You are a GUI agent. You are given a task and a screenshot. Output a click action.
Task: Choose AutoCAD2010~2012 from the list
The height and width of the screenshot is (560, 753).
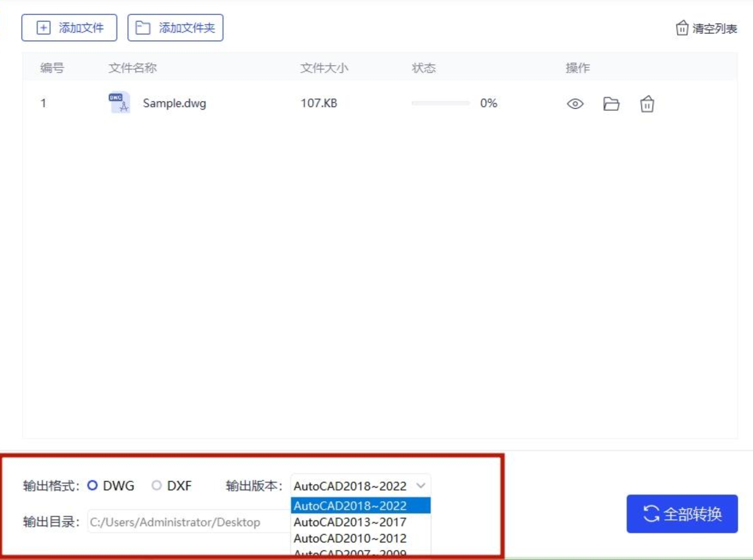click(360, 538)
